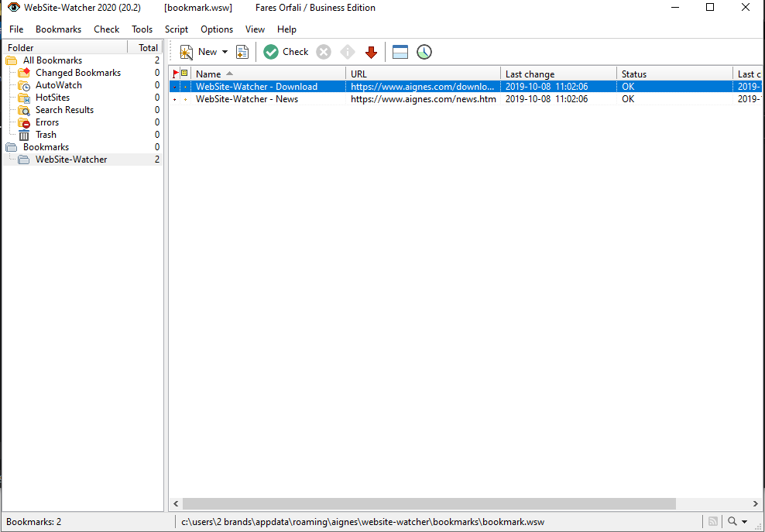Click Last change cell of News row

[547, 99]
